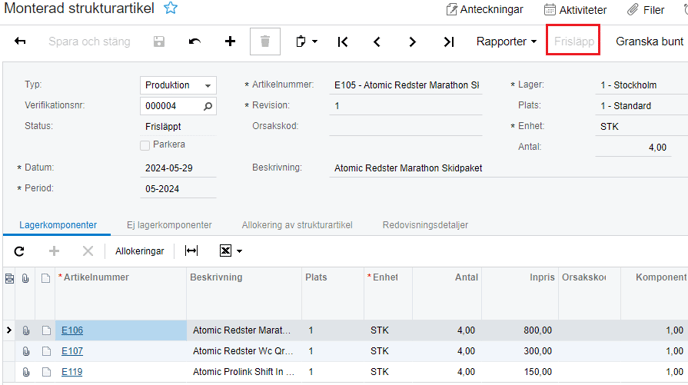Open the E107 article link

click(x=72, y=351)
